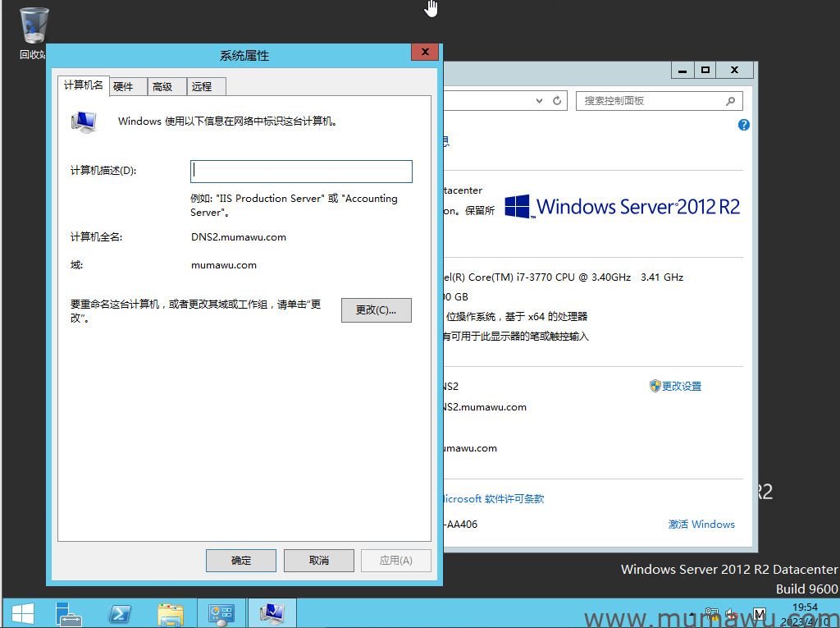Open the 远程 tab
840x628 pixels.
tap(201, 87)
